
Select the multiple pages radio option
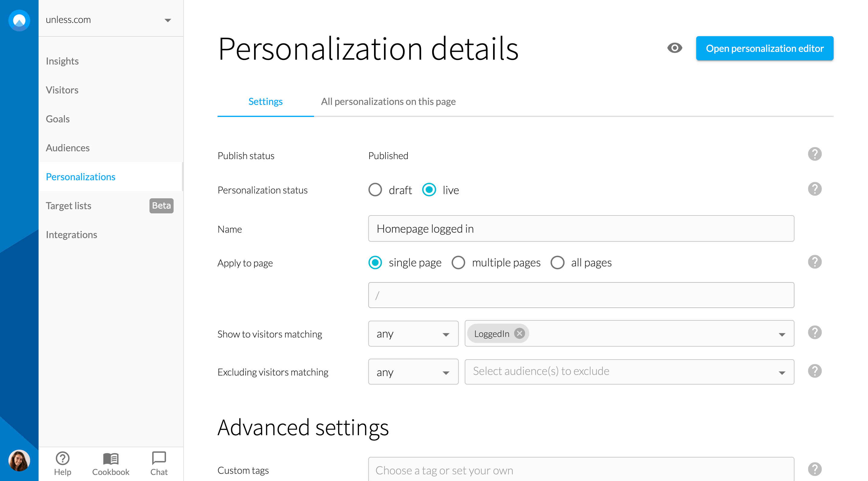(458, 263)
